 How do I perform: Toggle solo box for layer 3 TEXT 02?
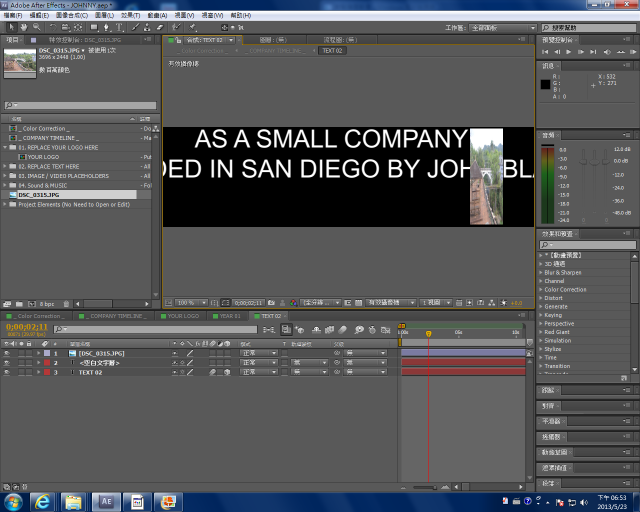[x=22, y=372]
